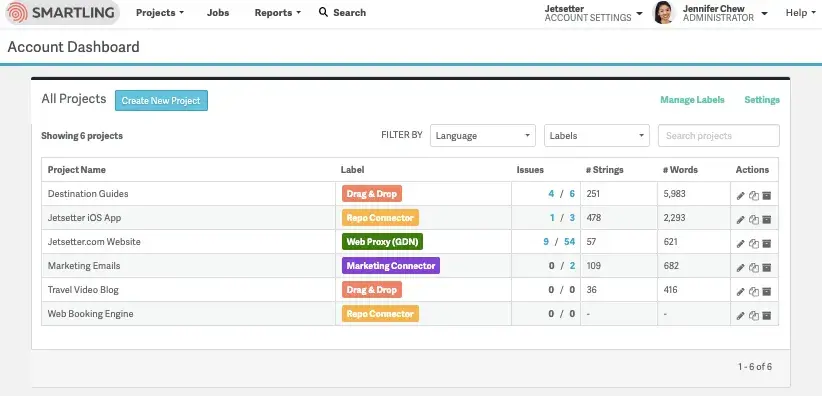Go to Jobs
The height and width of the screenshot is (396, 822).
[218, 13]
